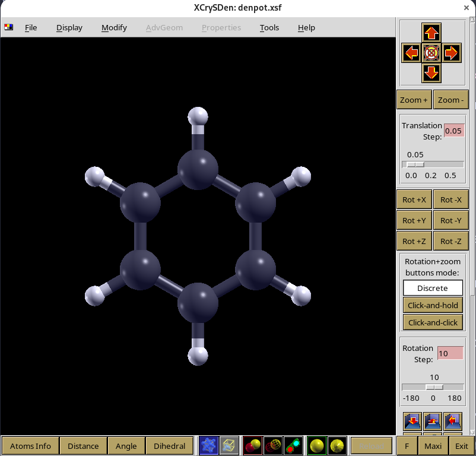Viewport: 476px width, 456px height.
Task: Click the translate left arrow icon
Action: (411, 53)
